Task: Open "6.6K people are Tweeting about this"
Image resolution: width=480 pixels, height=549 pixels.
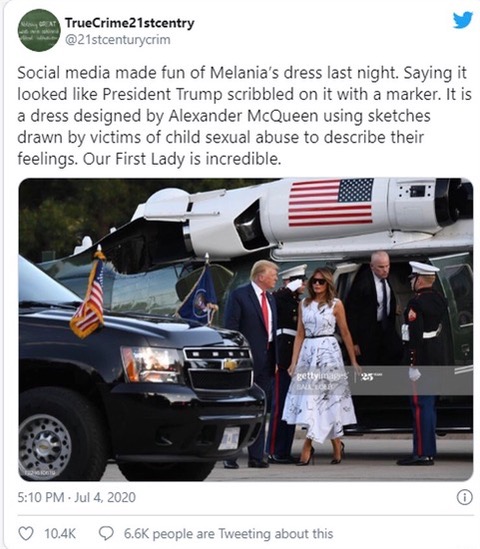Action: pos(228,534)
